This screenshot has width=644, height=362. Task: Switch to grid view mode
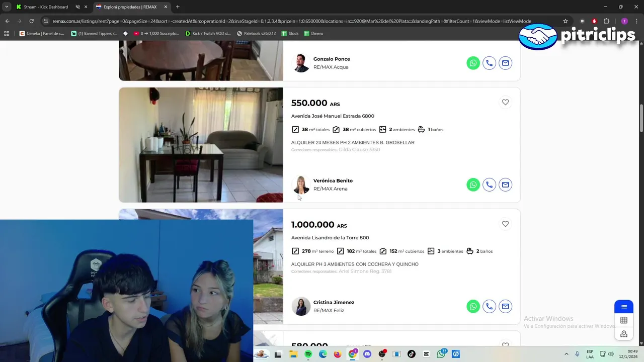pyautogui.click(x=624, y=320)
